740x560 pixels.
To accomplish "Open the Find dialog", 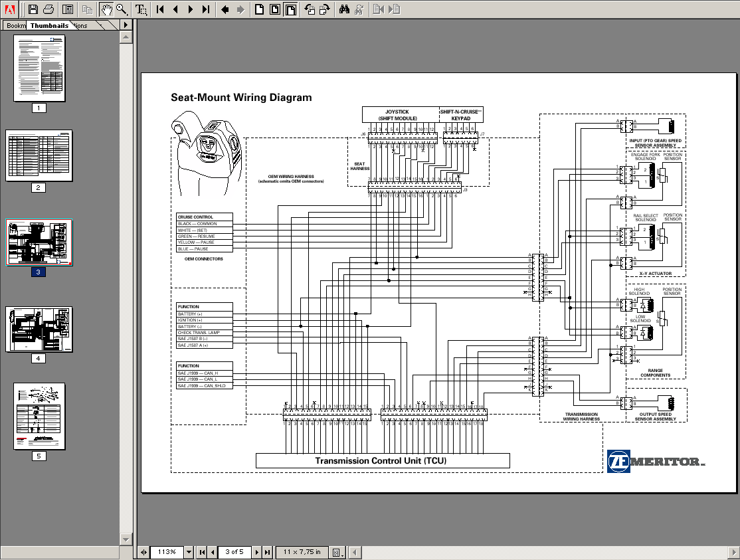I will tap(345, 9).
